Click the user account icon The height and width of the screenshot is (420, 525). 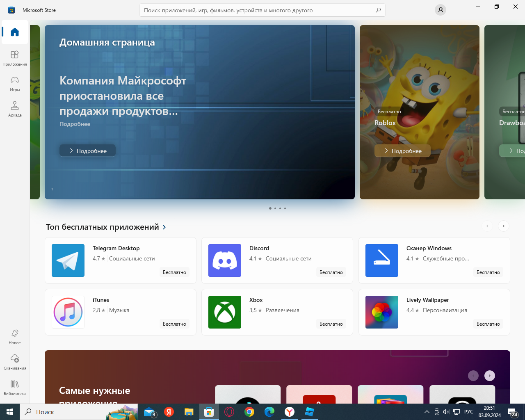441,10
